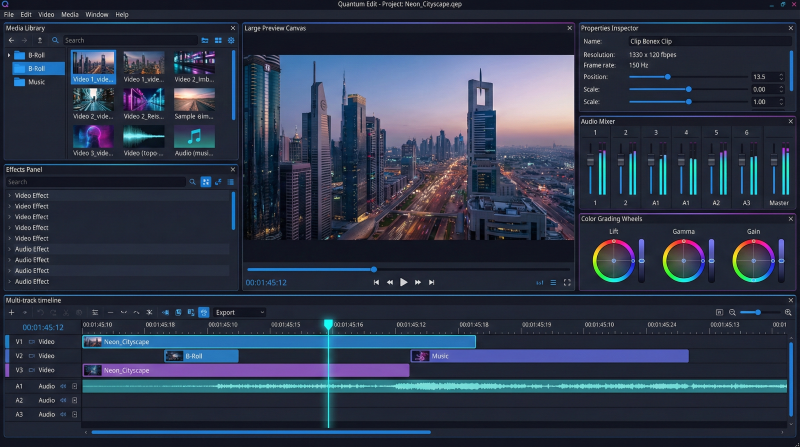800x447 pixels.
Task: Click the highlighted active tool beside Export
Action: pos(204,312)
